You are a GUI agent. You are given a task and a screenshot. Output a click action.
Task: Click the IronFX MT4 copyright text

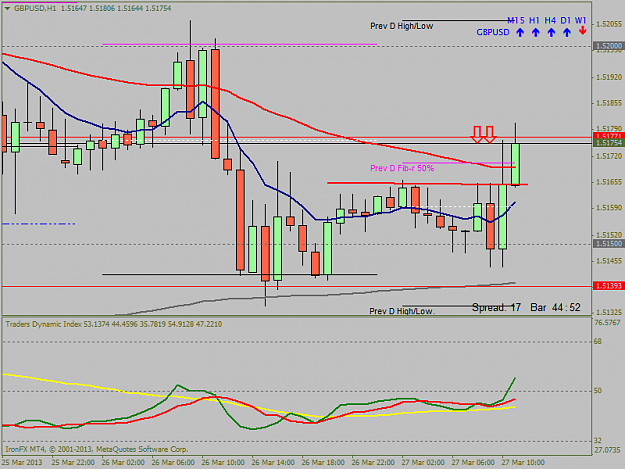point(96,449)
